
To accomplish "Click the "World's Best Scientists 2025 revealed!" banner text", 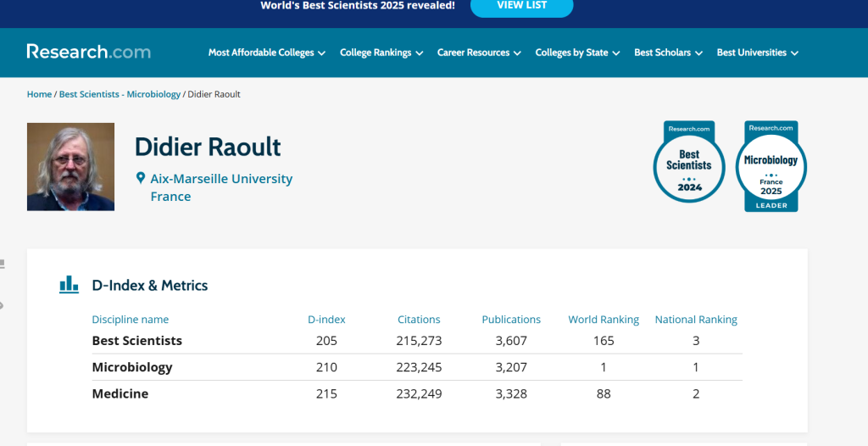I will click(x=358, y=6).
